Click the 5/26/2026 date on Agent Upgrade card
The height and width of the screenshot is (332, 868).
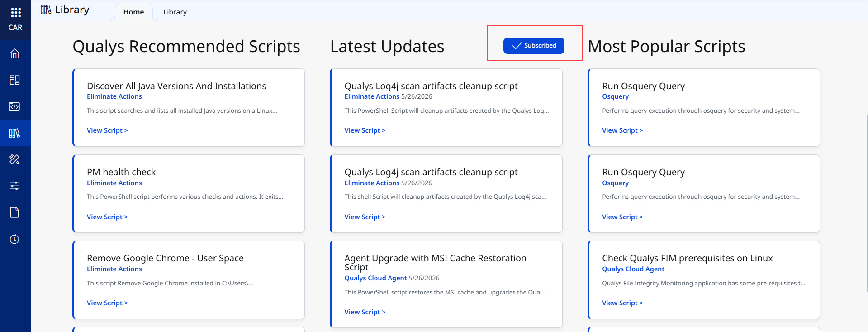[424, 278]
